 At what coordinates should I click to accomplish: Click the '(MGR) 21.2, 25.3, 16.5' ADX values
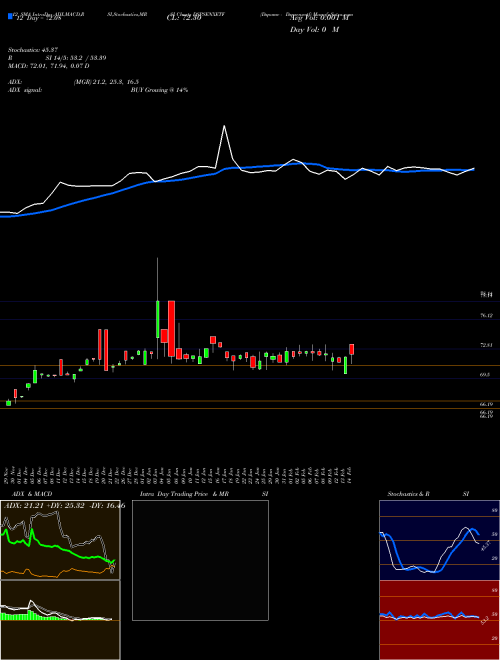click(106, 82)
